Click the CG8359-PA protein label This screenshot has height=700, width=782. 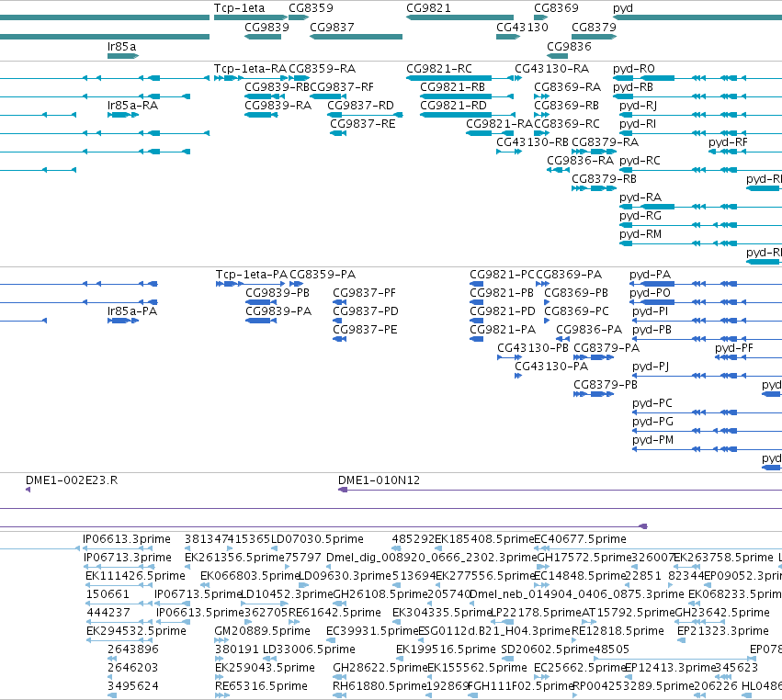(323, 275)
